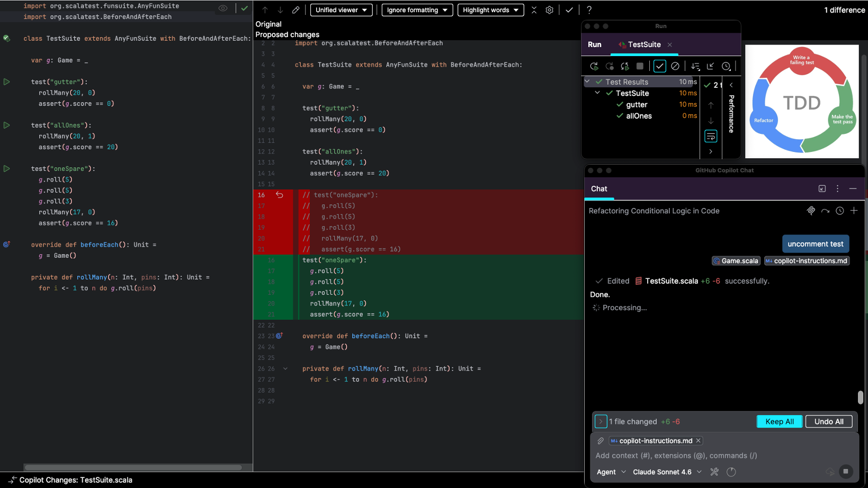Rerun tests with the Run toolbar icon

tap(594, 66)
